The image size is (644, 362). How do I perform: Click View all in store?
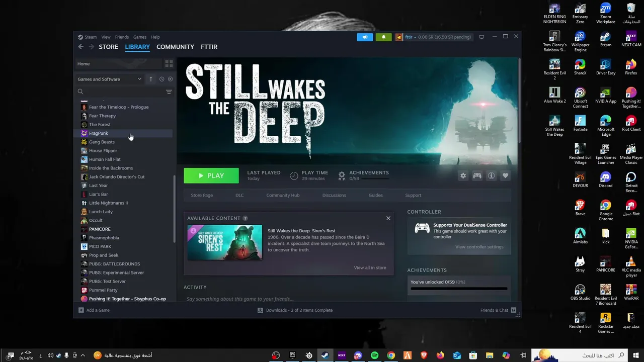(370, 267)
